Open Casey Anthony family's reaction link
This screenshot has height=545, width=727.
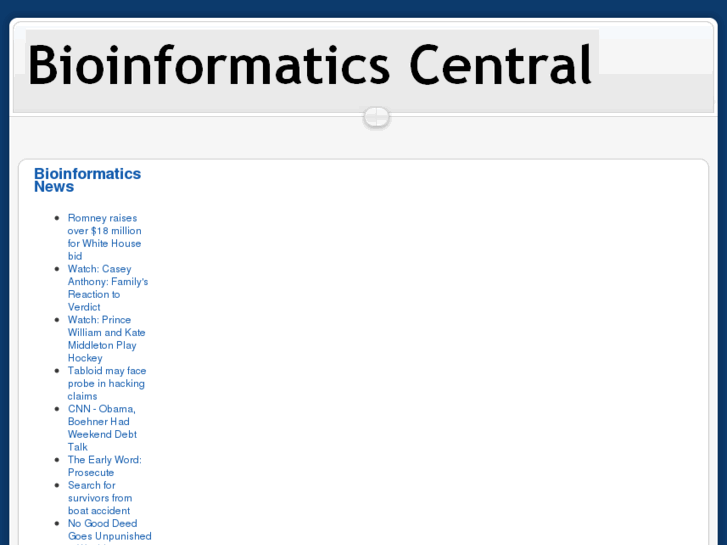pos(108,288)
